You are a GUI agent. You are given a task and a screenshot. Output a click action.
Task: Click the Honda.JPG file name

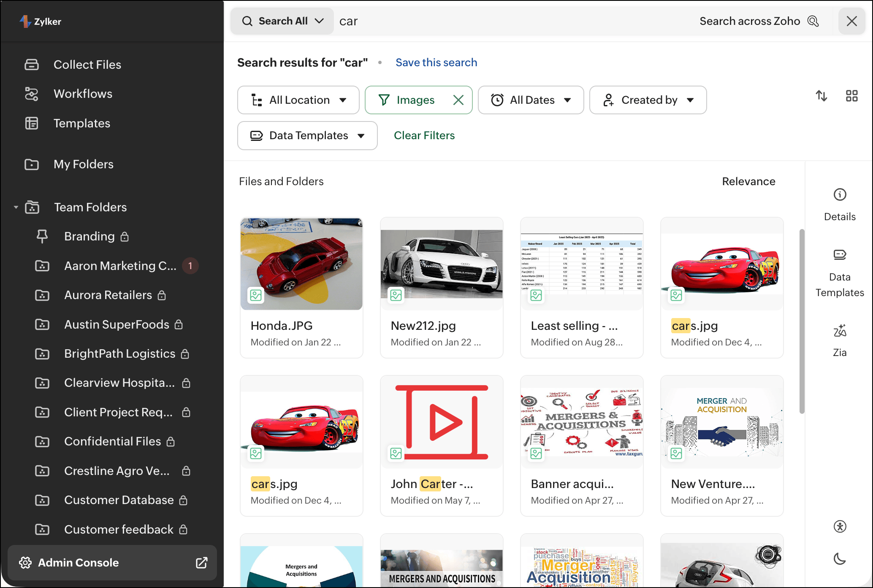click(282, 326)
